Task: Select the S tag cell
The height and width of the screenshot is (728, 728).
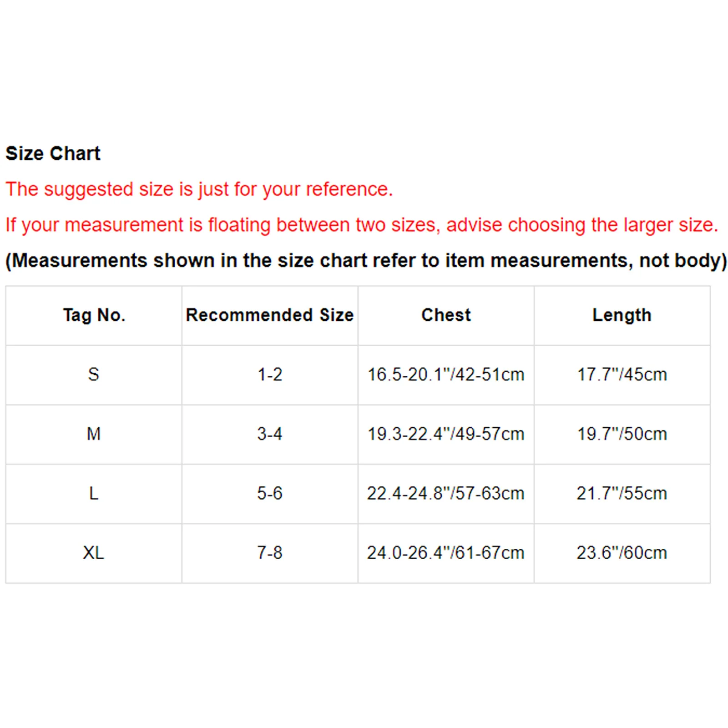Action: (94, 374)
